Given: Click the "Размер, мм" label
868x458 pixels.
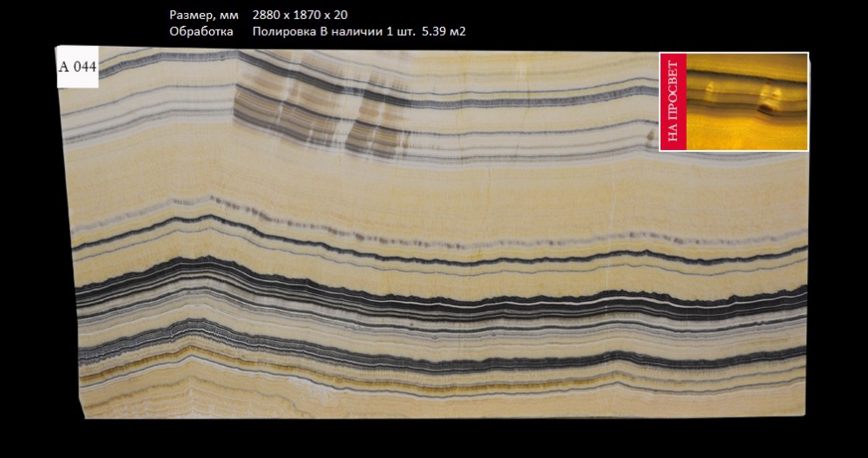Looking at the screenshot, I should (200, 16).
